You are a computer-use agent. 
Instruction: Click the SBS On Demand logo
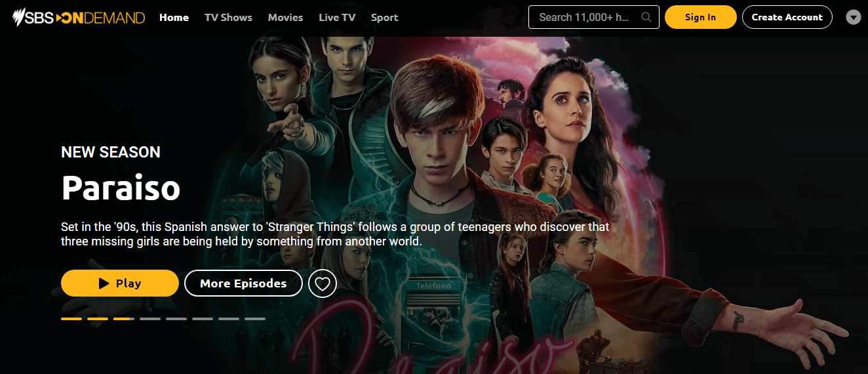pyautogui.click(x=79, y=17)
